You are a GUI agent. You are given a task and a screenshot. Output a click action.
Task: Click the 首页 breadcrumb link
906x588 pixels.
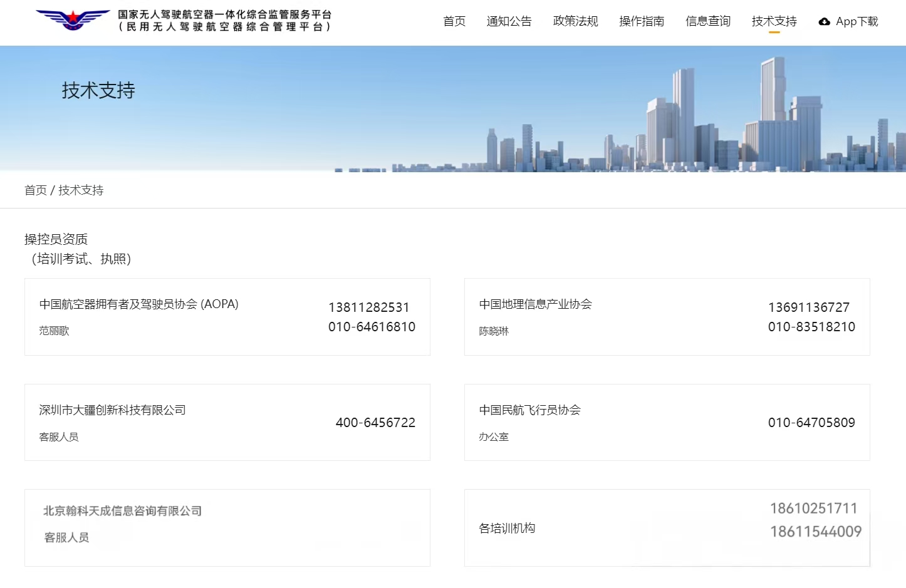coord(36,190)
